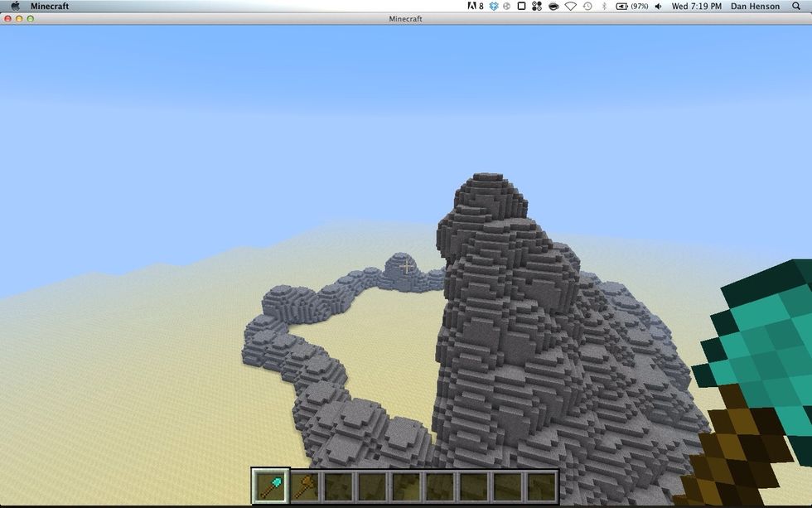The image size is (812, 508).
Task: Open Dropbox from the menu bar icon
Action: tap(492, 6)
